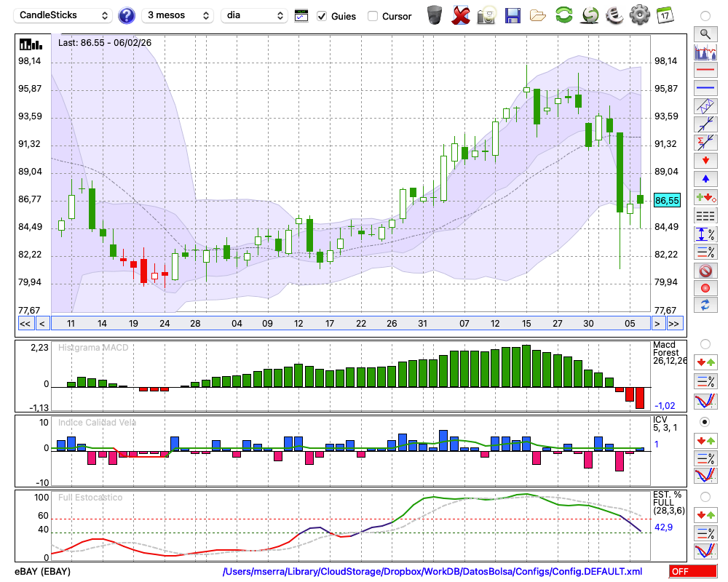Select the red horizontal line tool
Viewport: 728px width, 582px height.
click(705, 71)
